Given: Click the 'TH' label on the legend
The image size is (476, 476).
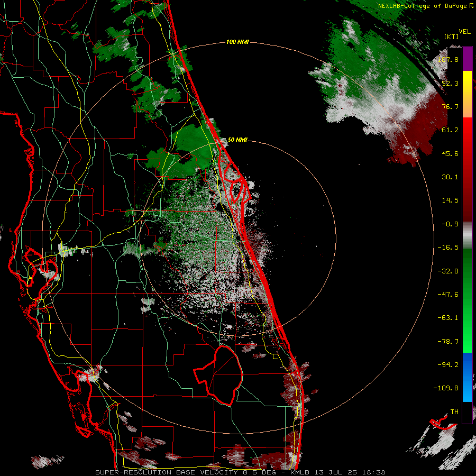Looking at the screenshot, I should [x=454, y=411].
